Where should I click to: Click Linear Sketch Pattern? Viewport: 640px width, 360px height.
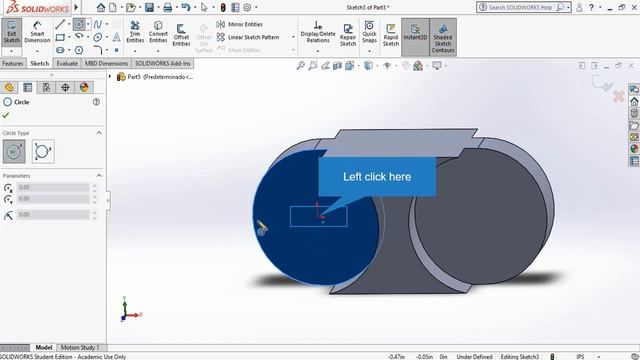[x=248, y=37]
